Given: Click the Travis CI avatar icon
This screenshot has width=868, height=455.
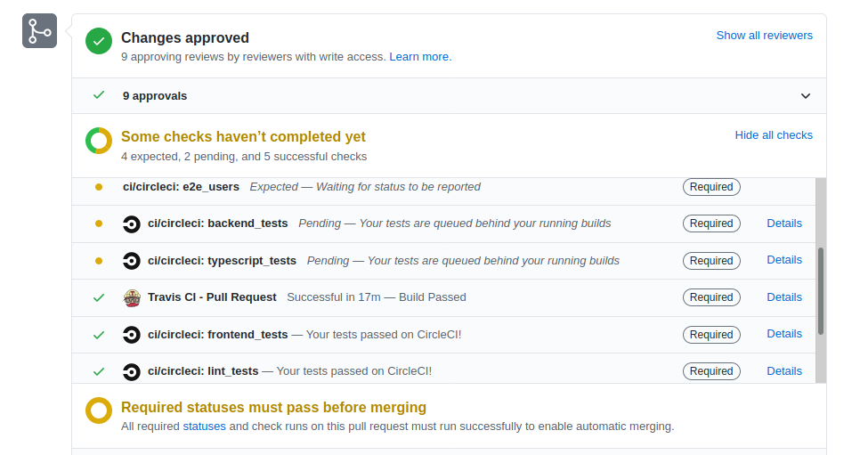Looking at the screenshot, I should tap(132, 297).
